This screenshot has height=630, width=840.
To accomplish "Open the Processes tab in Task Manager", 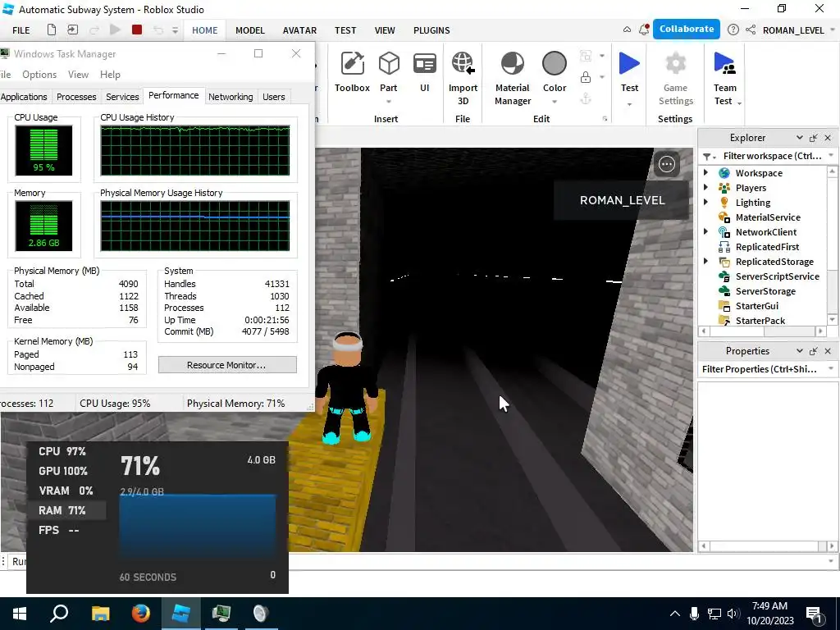I will tap(76, 97).
